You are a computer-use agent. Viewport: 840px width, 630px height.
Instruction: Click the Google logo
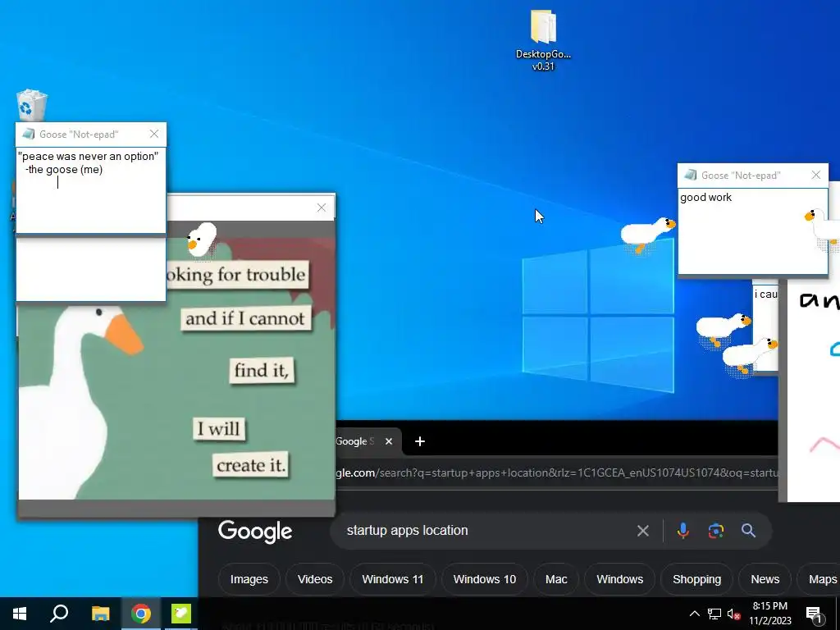[x=255, y=532]
